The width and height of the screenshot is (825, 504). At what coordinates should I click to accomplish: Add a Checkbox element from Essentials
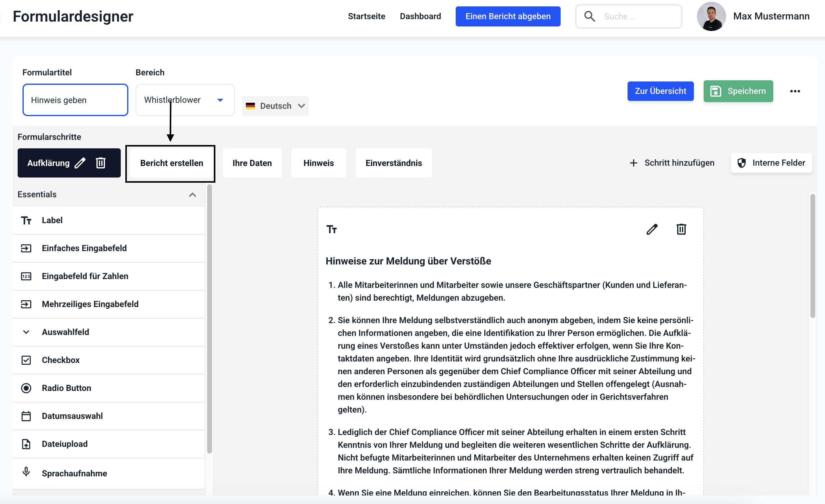(61, 360)
